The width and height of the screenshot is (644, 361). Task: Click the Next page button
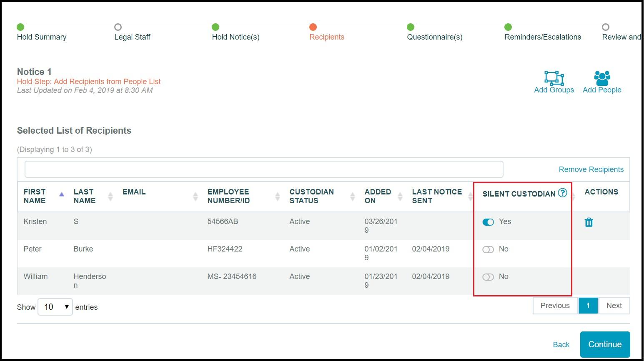click(x=614, y=306)
